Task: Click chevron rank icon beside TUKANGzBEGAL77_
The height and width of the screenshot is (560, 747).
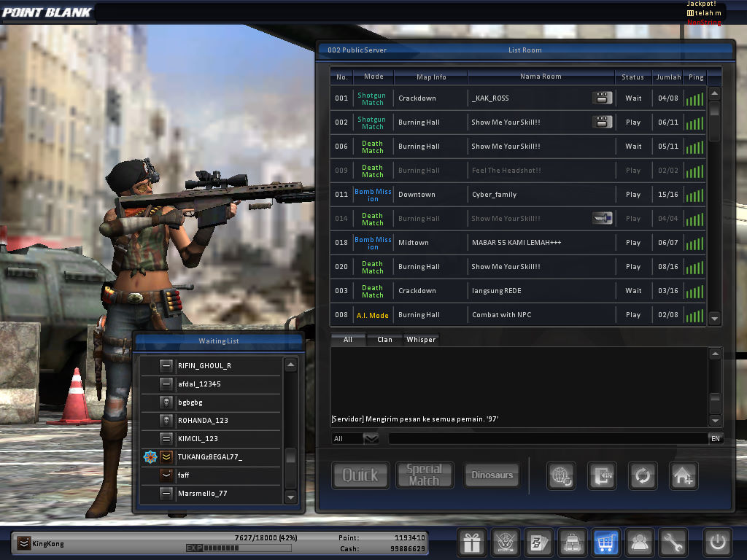Action: tap(166, 457)
